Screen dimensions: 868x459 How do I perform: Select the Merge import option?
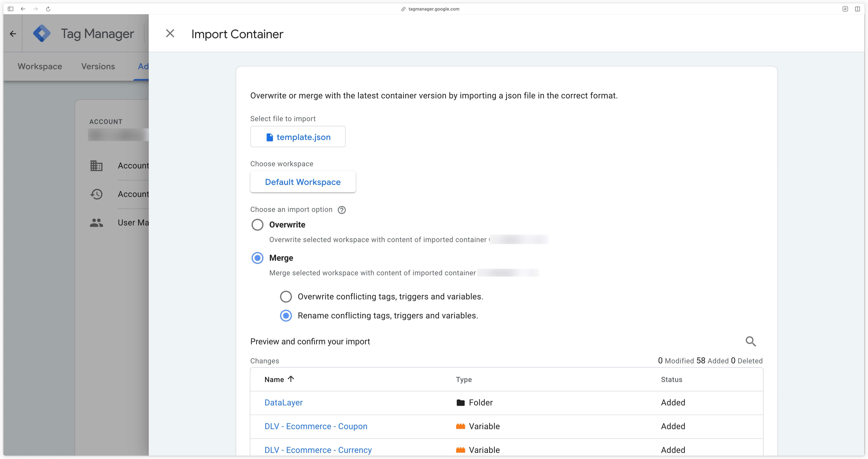[258, 258]
